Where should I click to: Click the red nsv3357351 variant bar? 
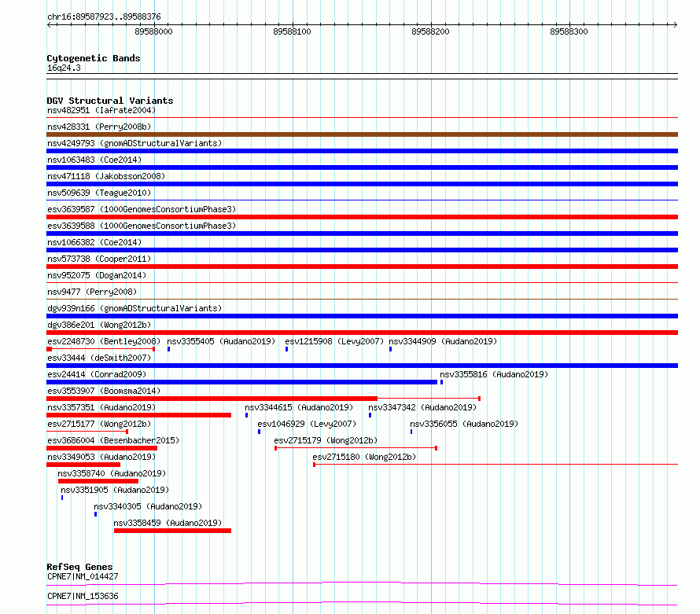click(139, 415)
